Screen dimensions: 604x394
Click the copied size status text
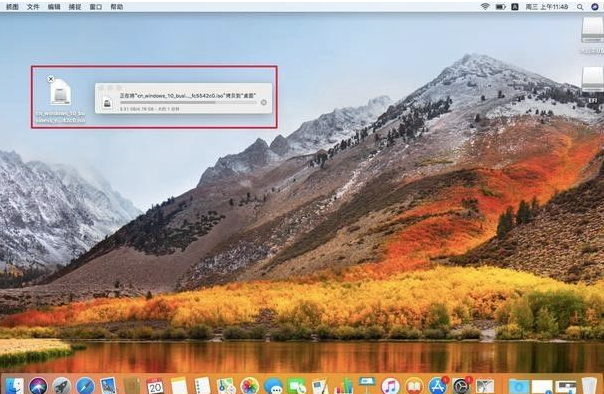click(149, 109)
